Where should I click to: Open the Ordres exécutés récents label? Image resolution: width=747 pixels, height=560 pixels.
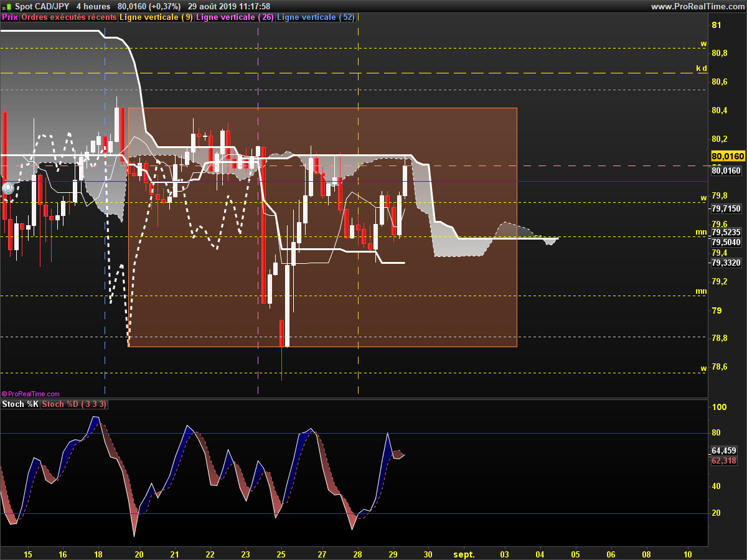click(x=68, y=17)
